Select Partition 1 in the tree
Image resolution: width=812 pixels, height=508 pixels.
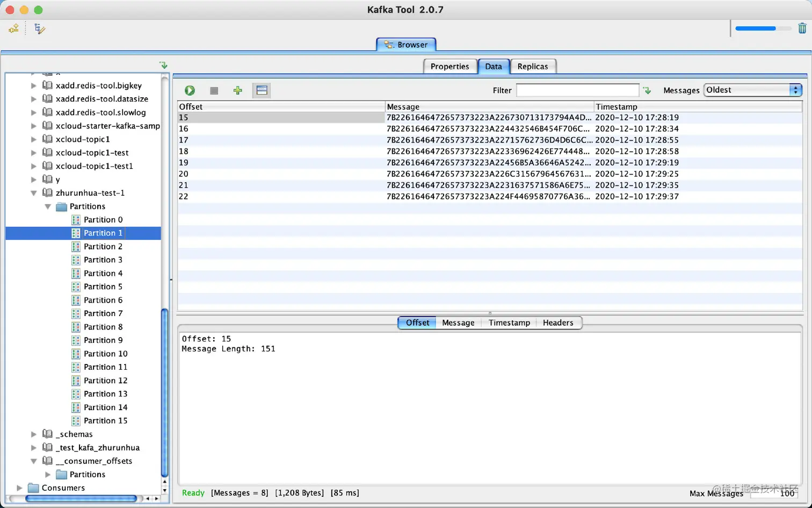(x=103, y=233)
